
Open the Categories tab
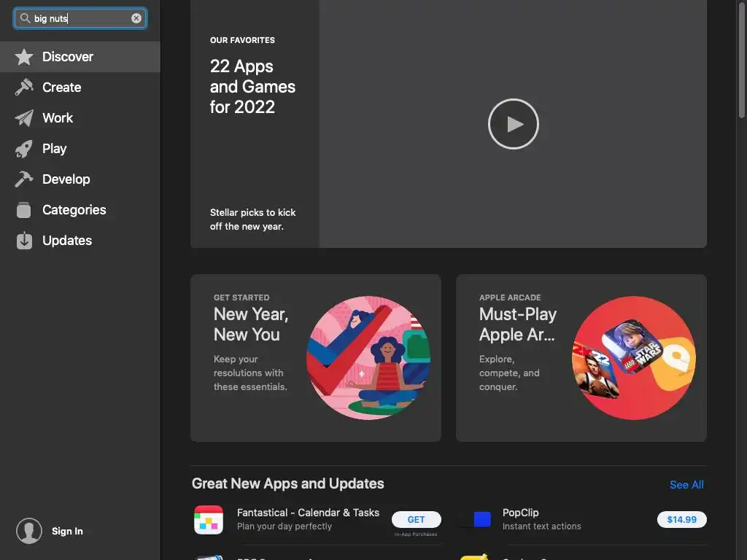tap(80, 210)
